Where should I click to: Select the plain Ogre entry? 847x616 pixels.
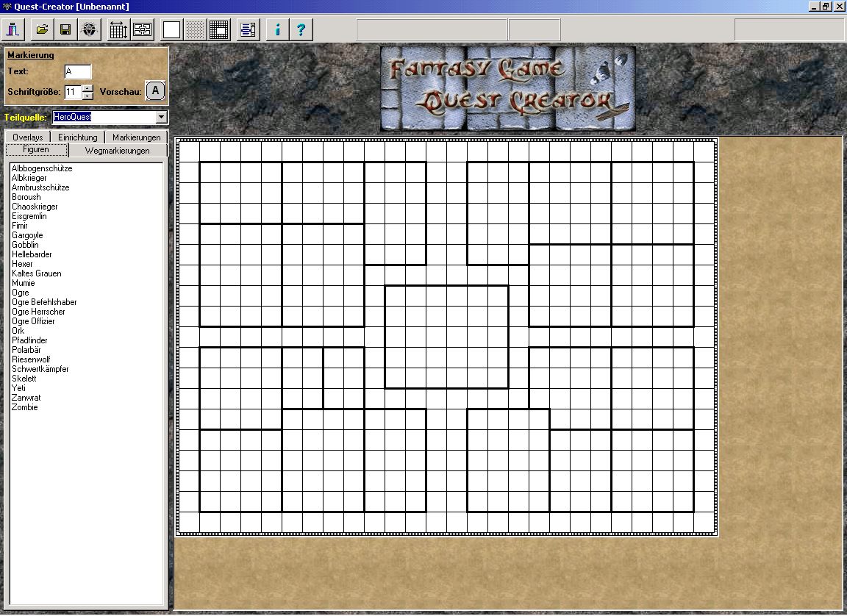pyautogui.click(x=21, y=293)
